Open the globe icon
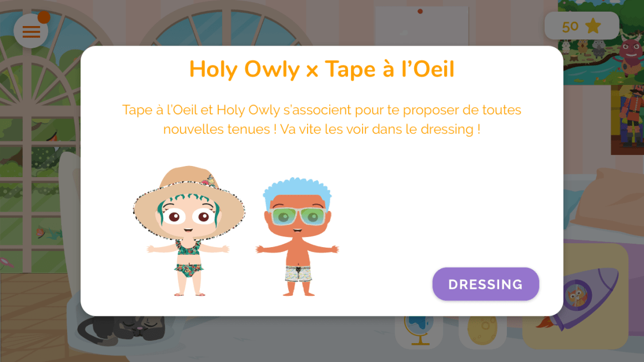 [x=419, y=331]
